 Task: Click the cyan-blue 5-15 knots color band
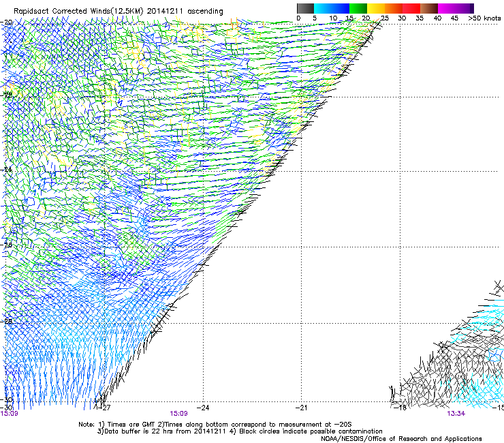pyautogui.click(x=332, y=8)
